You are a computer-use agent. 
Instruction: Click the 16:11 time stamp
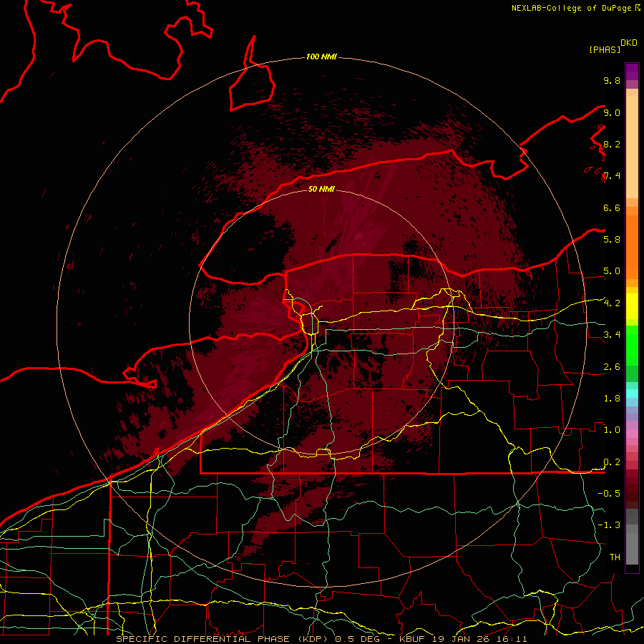click(512, 639)
